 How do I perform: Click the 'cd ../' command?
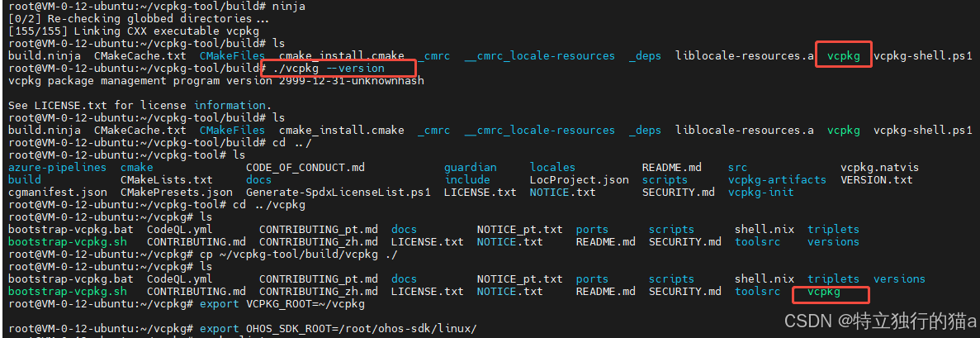[292, 143]
